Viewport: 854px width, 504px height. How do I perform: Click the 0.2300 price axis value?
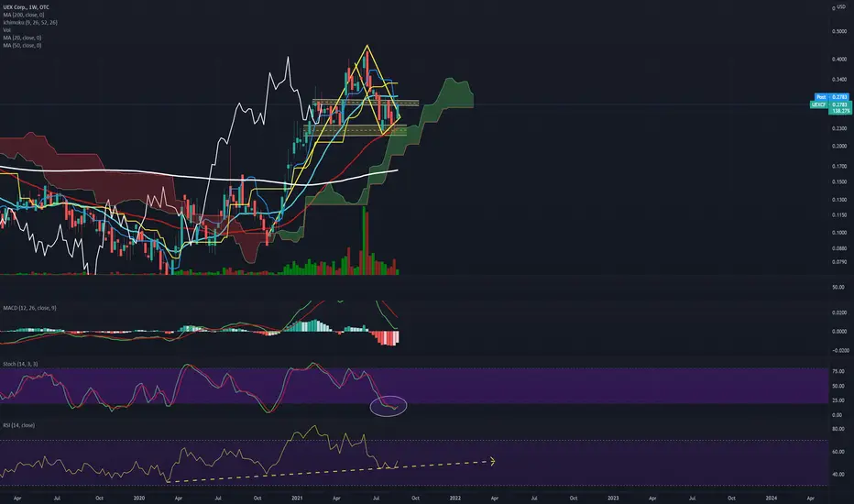(839, 128)
